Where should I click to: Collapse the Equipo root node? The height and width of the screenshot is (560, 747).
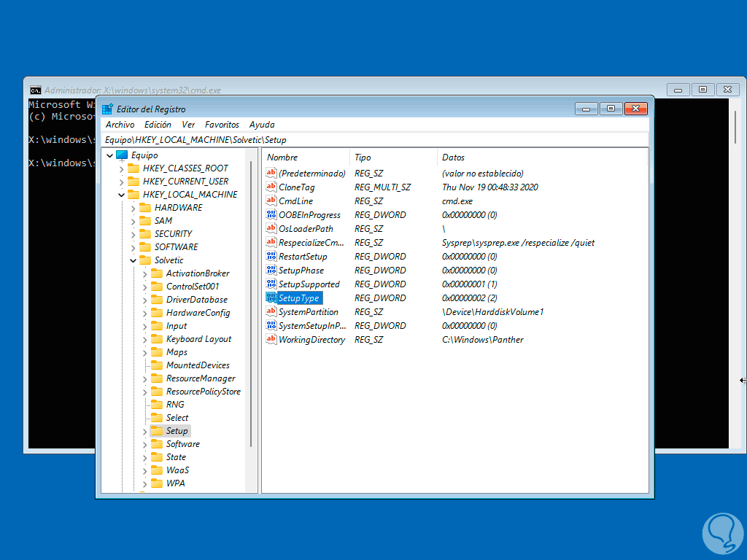109,156
